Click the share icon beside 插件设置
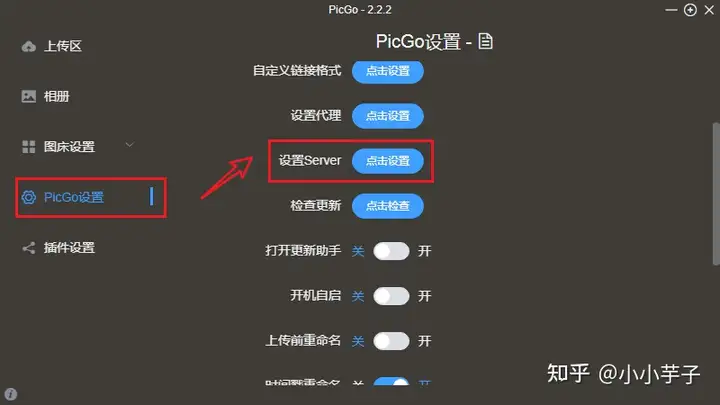Viewport: 720px width, 405px height. [x=28, y=248]
